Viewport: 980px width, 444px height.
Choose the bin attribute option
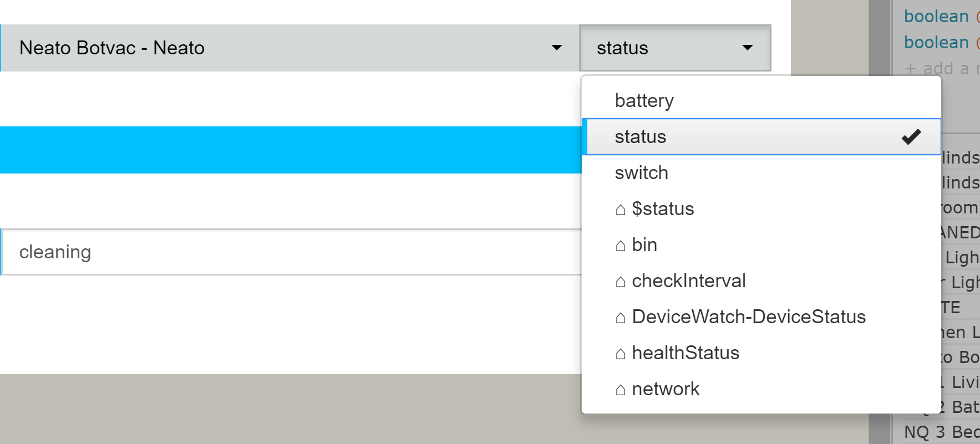[761, 244]
